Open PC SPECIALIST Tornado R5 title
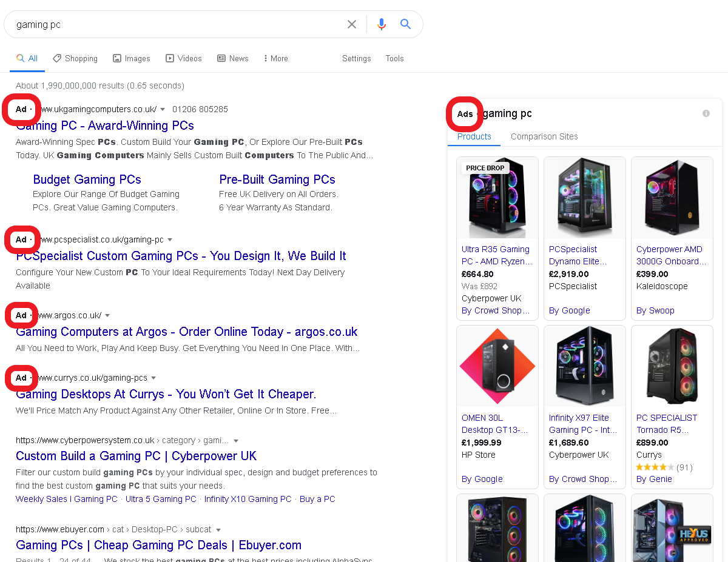 (667, 424)
